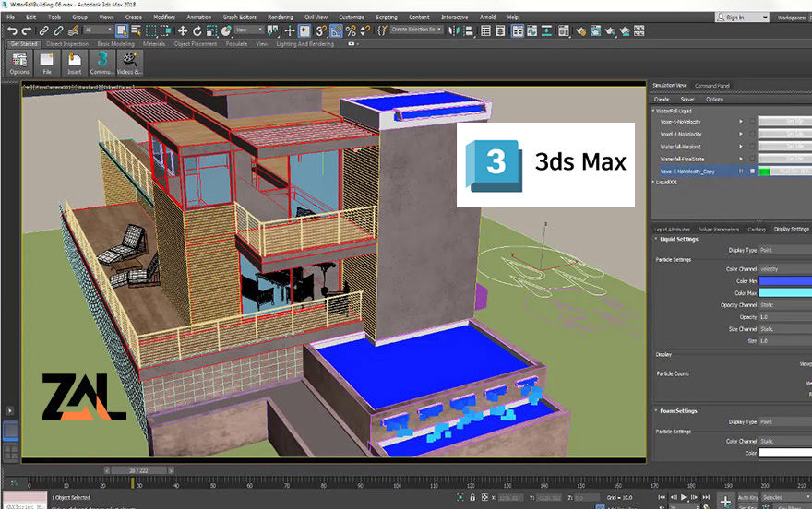Click Select and Place icon
The width and height of the screenshot is (812, 509).
[x=226, y=31]
